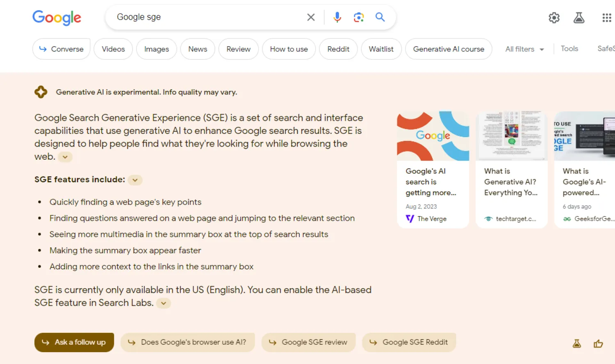Screen dimensions: 615x364
Task: Select the Waitlist filter chip
Action: coord(381,49)
